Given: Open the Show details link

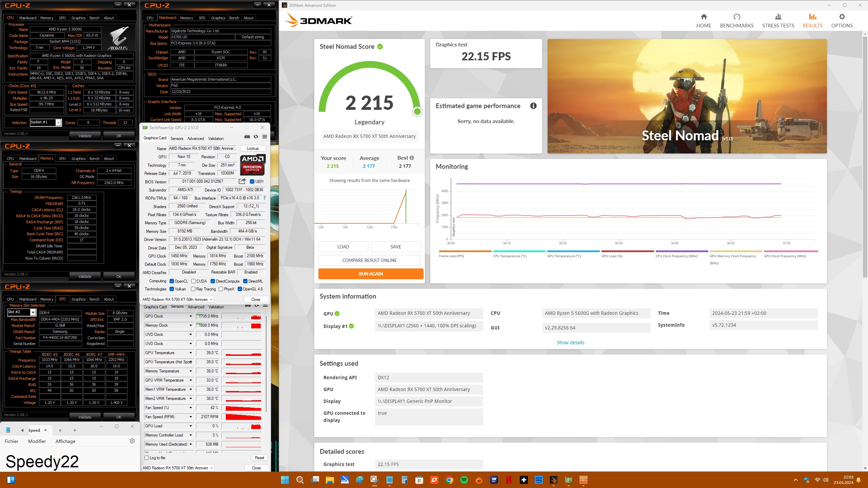Looking at the screenshot, I should click(x=570, y=343).
